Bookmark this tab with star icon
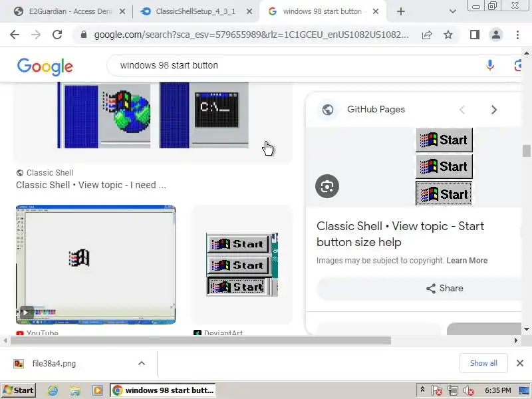The width and height of the screenshot is (532, 399). (448, 35)
